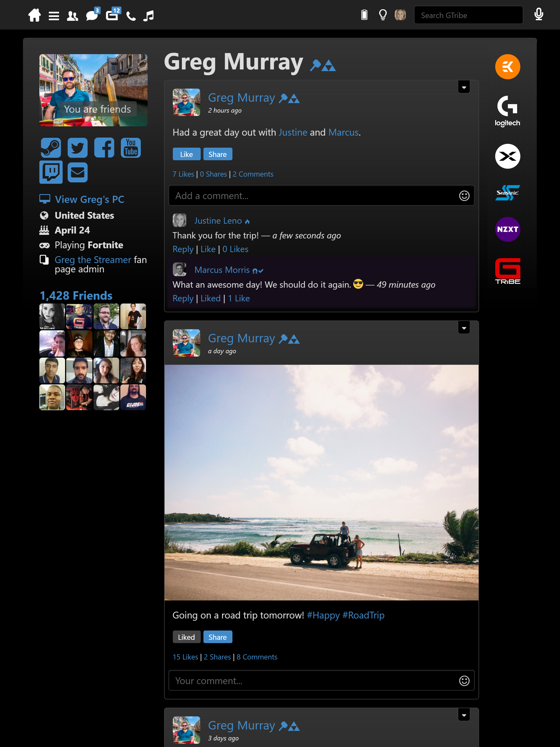Open Greg's Facebook icon
The width and height of the screenshot is (560, 747).
point(104,148)
